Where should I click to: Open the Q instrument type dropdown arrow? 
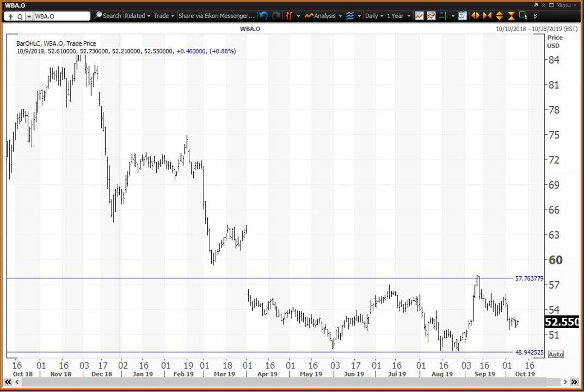click(29, 16)
